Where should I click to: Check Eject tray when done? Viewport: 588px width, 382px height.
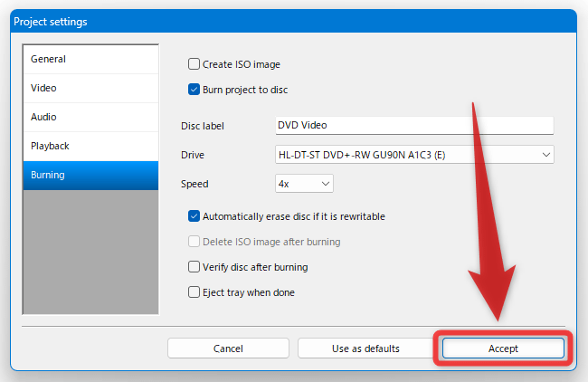coord(194,292)
